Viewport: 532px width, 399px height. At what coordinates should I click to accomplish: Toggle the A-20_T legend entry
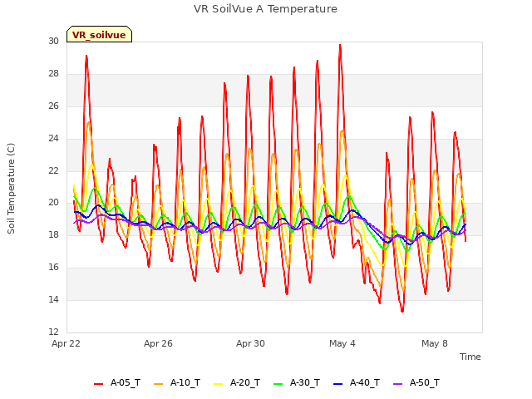(x=237, y=383)
